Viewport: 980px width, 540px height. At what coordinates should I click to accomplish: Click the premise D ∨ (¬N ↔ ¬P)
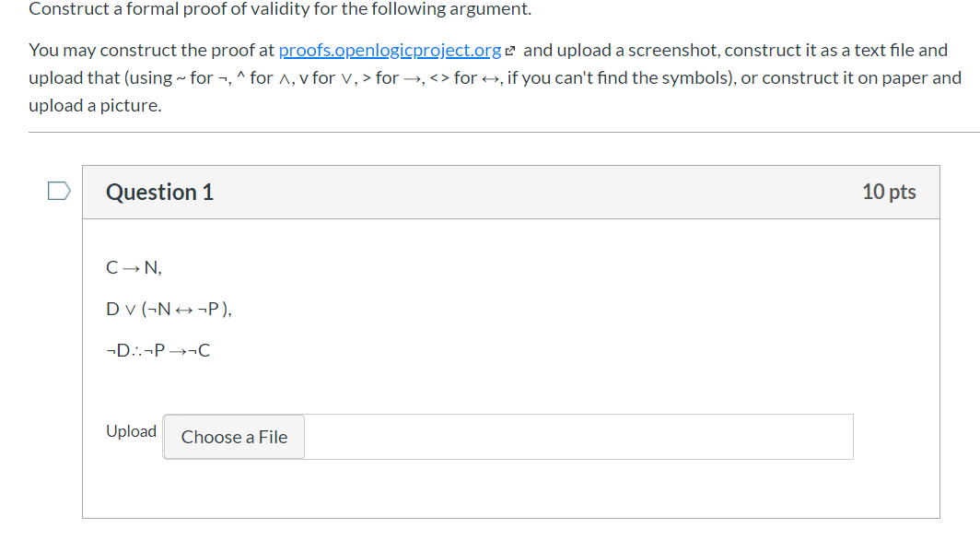point(169,309)
